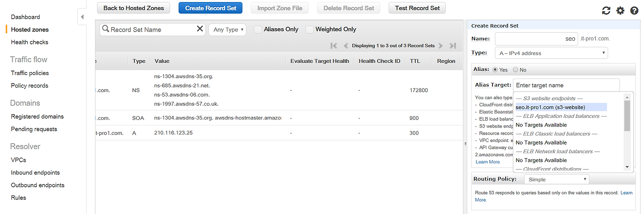This screenshot has height=214, width=644.
Task: Open the record Type dropdown
Action: click(x=551, y=53)
